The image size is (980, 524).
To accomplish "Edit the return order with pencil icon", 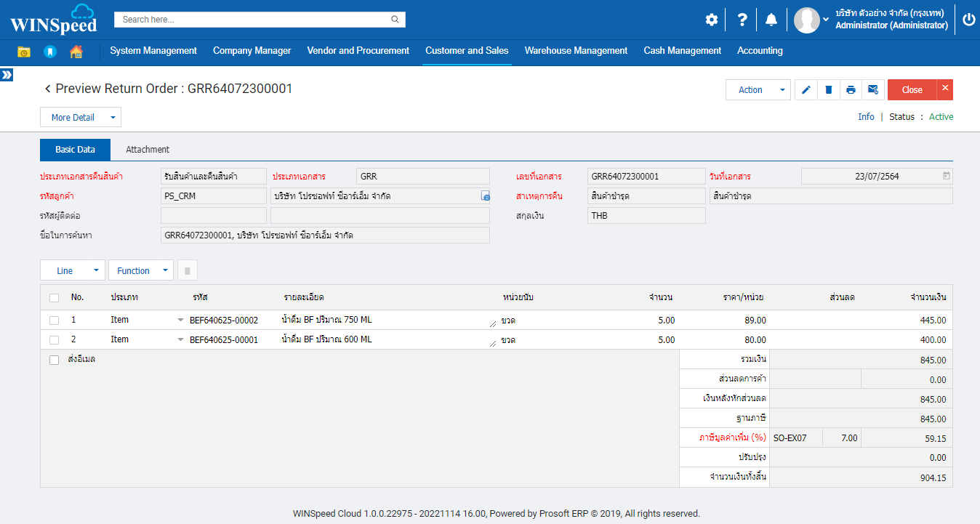I will pos(806,89).
